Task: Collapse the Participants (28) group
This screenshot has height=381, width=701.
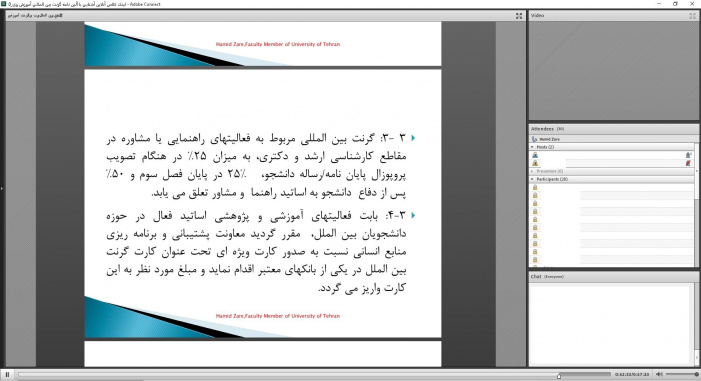Action: point(532,179)
